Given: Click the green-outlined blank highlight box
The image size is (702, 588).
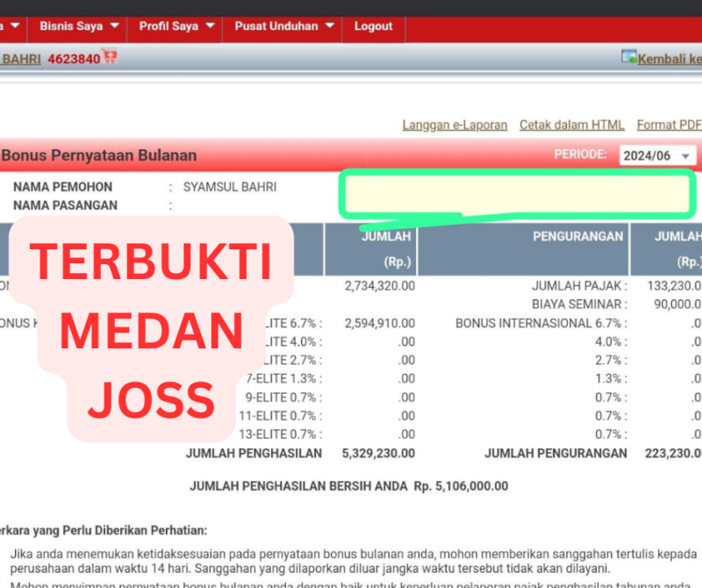Looking at the screenshot, I should [517, 194].
